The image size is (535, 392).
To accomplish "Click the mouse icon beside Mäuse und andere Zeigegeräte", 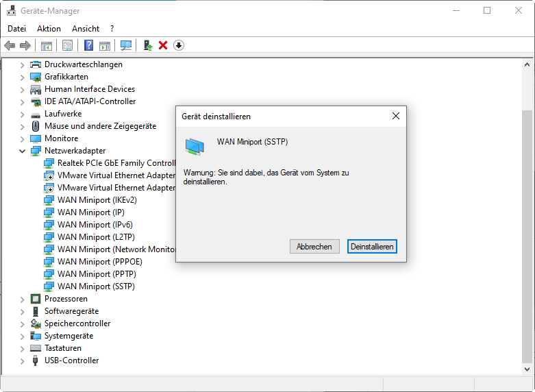I will pyautogui.click(x=36, y=126).
